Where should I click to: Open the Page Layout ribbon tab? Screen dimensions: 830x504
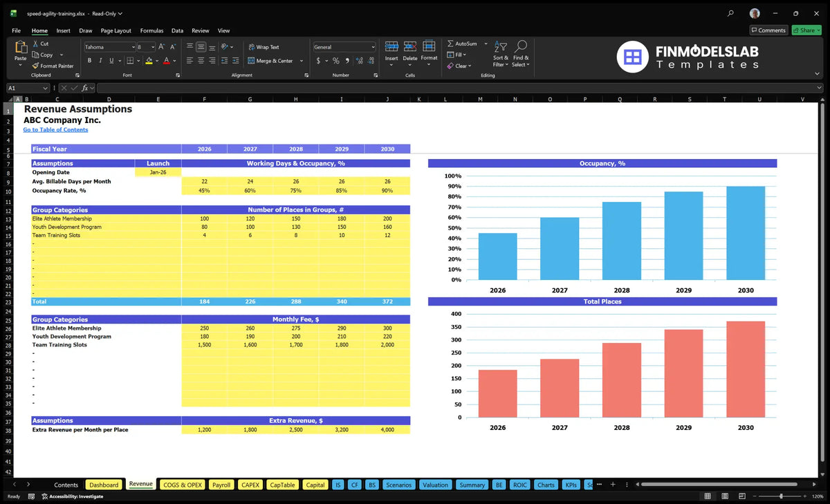click(116, 30)
